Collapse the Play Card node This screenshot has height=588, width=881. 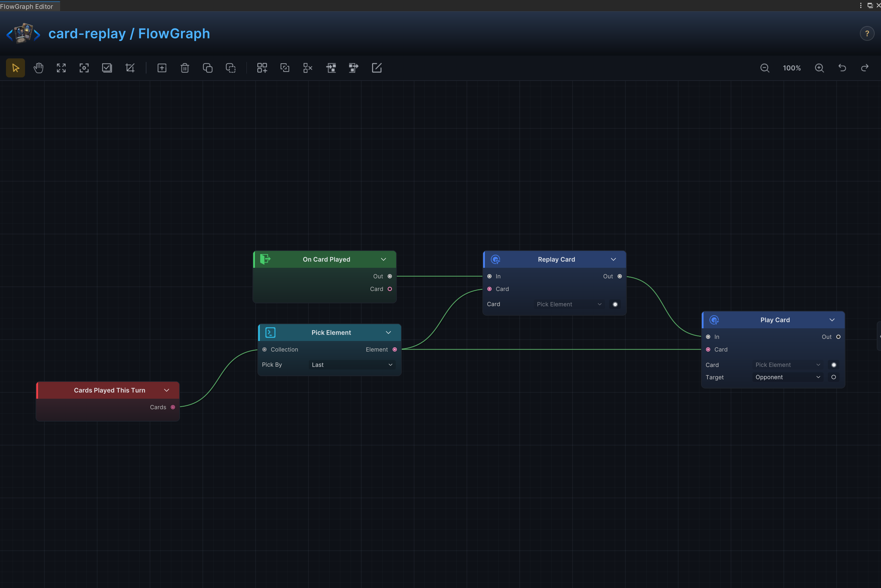pos(832,320)
